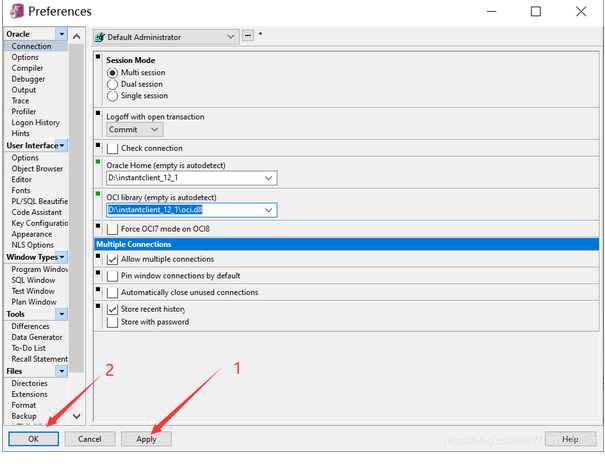
Task: Enable Pin window connections by default
Action: [x=112, y=276]
